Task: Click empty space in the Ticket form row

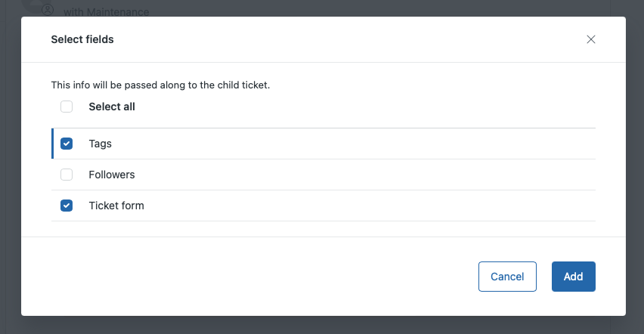Action: pos(363,206)
